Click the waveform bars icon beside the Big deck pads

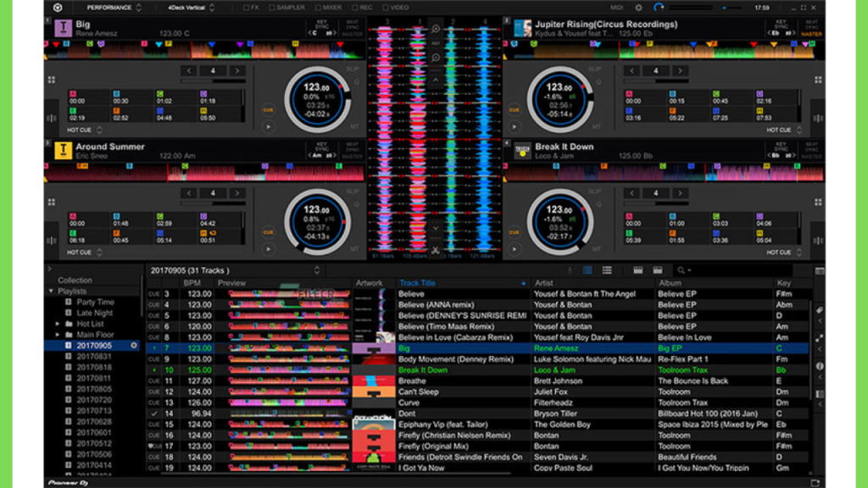click(52, 118)
